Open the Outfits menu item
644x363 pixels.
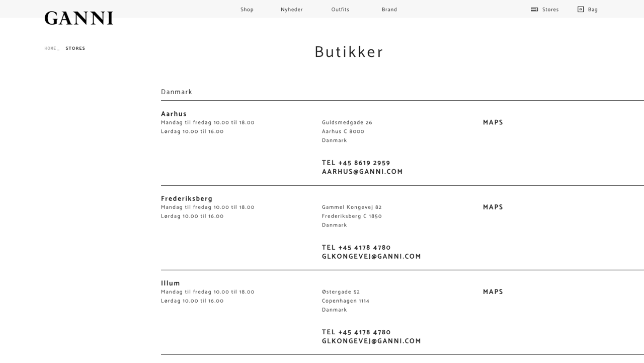340,10
